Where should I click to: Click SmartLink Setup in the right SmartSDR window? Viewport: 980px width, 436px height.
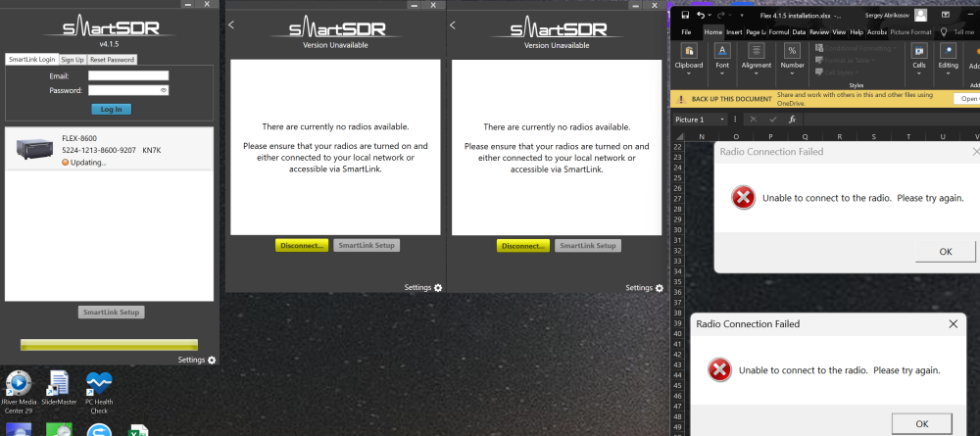pos(587,246)
